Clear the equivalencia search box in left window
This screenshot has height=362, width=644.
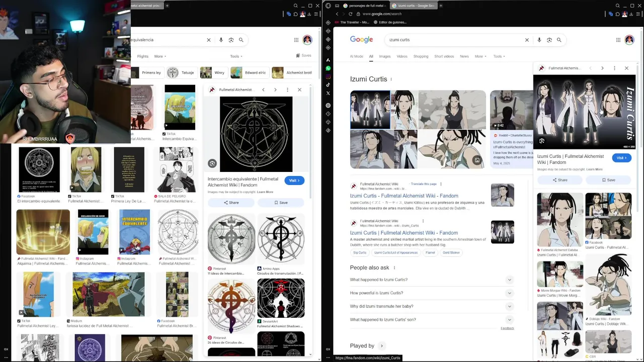pos(209,40)
